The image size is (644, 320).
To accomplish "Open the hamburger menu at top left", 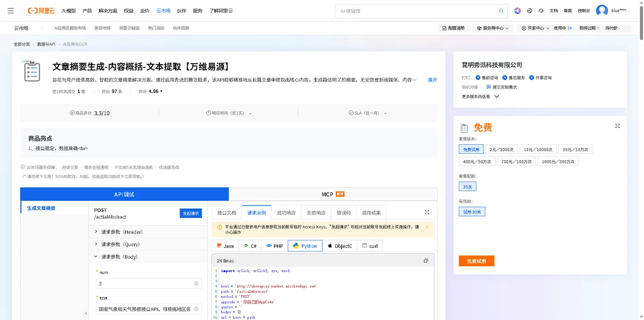I will coord(11,11).
